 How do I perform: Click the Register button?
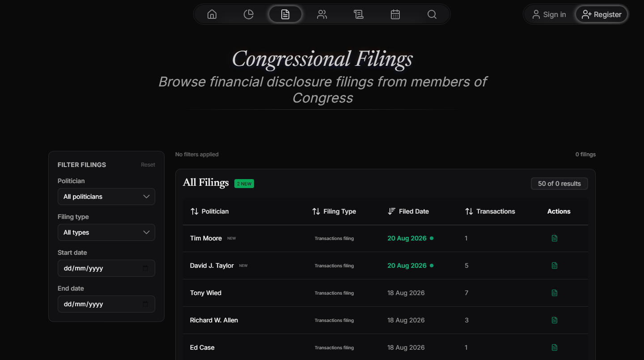[602, 14]
